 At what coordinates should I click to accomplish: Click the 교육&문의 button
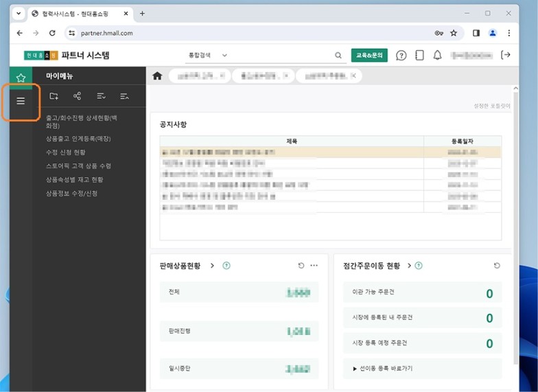pyautogui.click(x=369, y=55)
